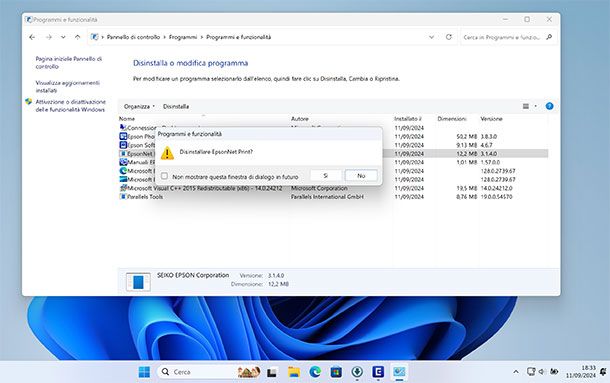Click version 3.1.4.0 in the highlighted row

tap(489, 154)
